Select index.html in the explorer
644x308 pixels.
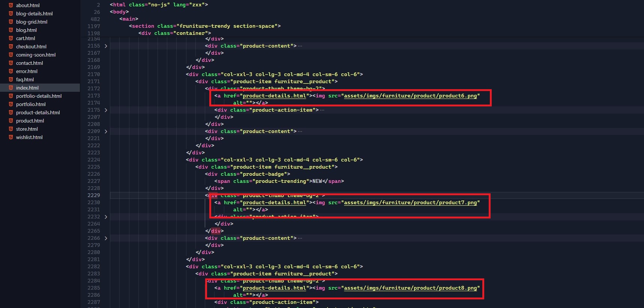(27, 88)
